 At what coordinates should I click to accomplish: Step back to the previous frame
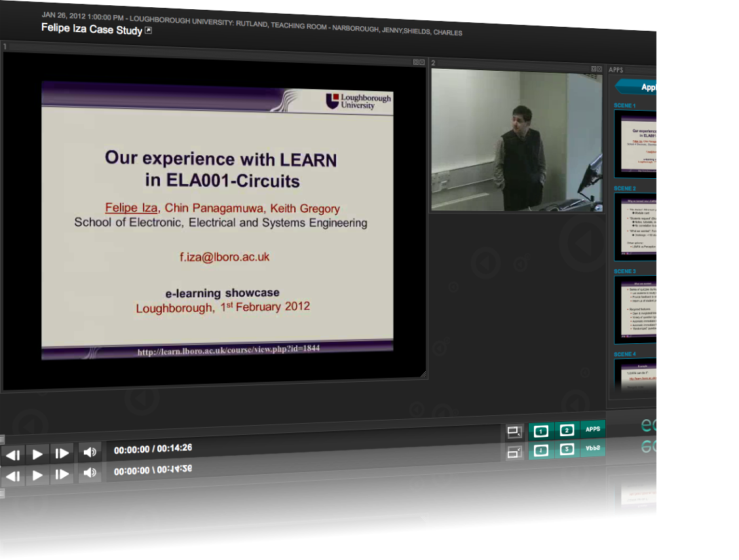[x=13, y=454]
